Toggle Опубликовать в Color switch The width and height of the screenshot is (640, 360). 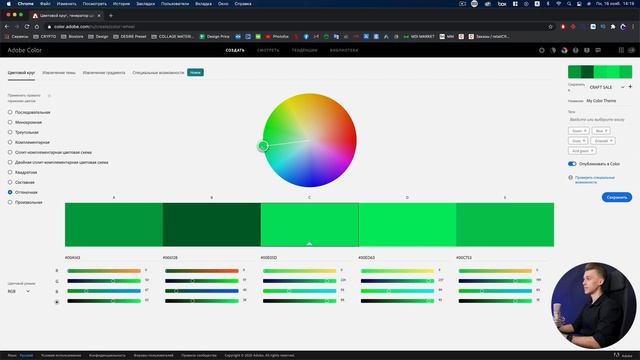pos(572,164)
